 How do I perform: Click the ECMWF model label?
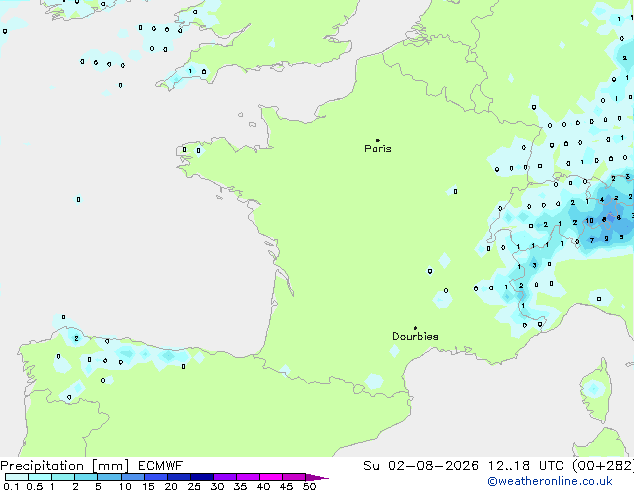[x=161, y=466]
